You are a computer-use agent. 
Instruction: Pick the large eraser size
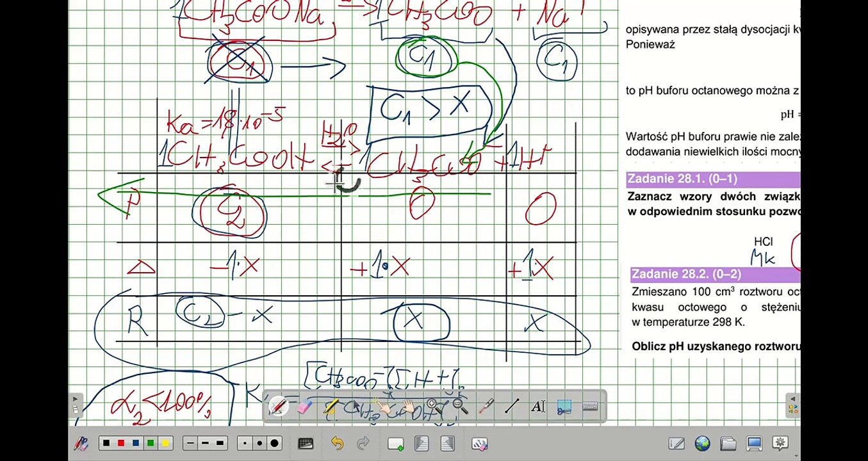click(274, 443)
